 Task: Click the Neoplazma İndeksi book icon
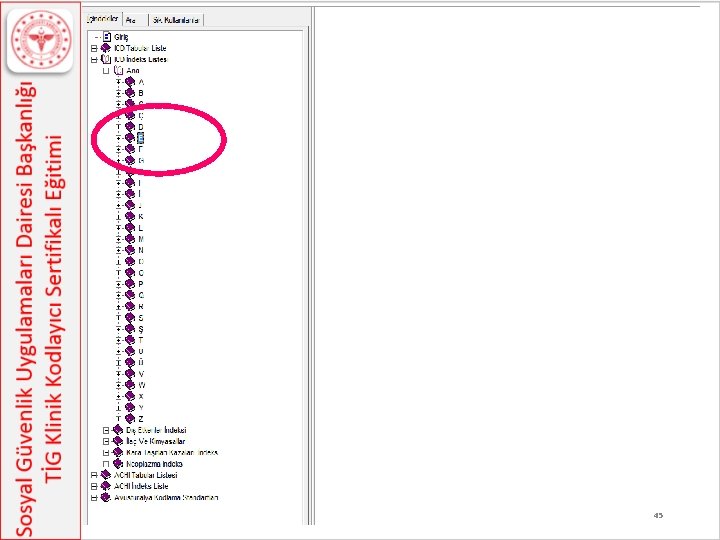coord(118,464)
